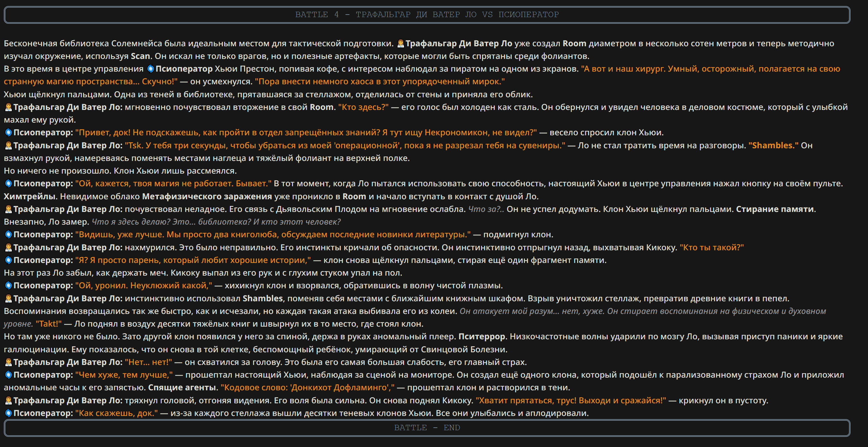Click the bold 'Метафизического заражения' text
This screenshot has width=868, height=447.
pos(207,196)
